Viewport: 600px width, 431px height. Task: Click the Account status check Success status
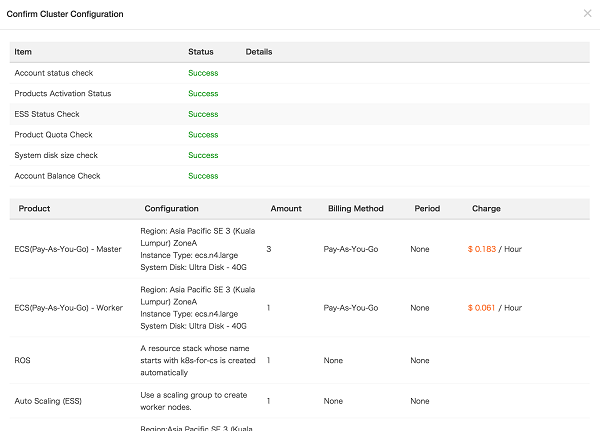(203, 73)
